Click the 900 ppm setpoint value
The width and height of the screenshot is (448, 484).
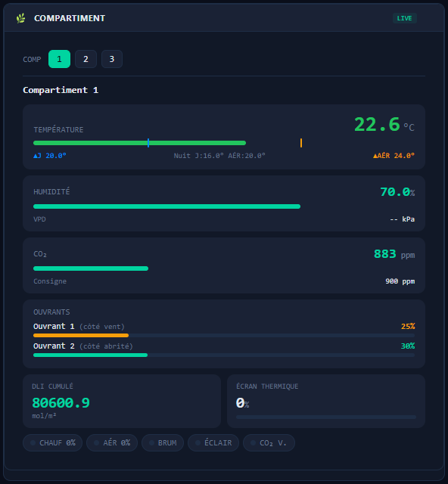[400, 281]
